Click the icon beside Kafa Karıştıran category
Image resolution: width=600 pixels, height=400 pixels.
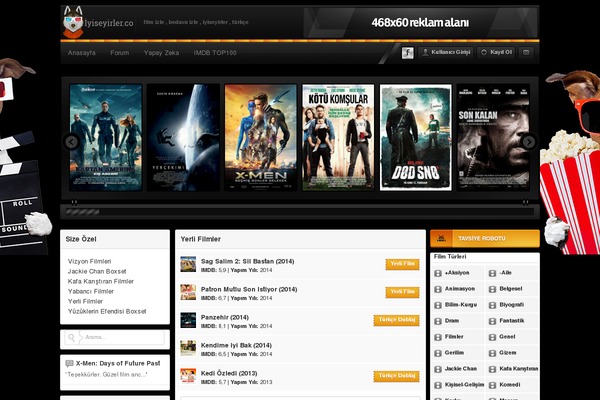492,369
